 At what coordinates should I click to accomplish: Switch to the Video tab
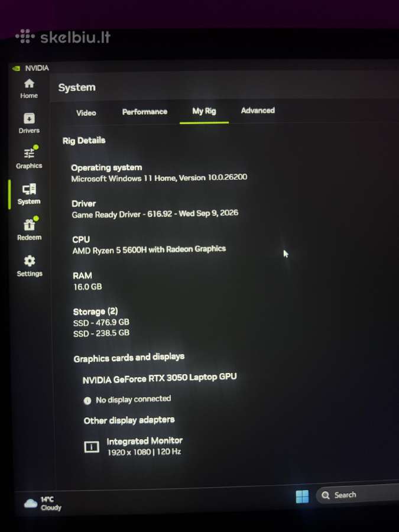(x=86, y=113)
